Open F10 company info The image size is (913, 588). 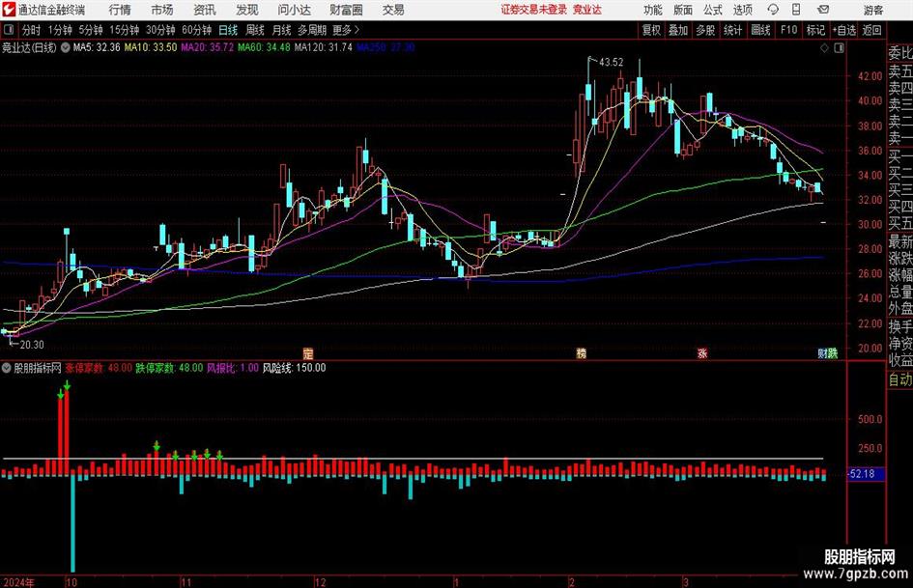(x=788, y=30)
